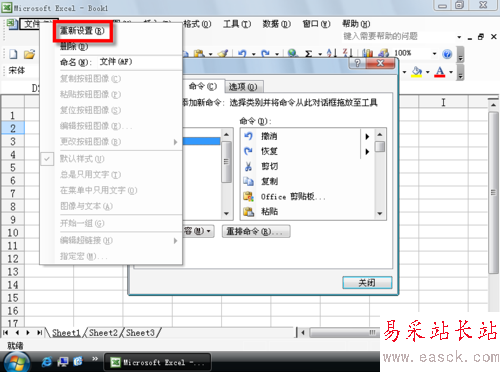Click the Sort Descending icon

pos(348,53)
